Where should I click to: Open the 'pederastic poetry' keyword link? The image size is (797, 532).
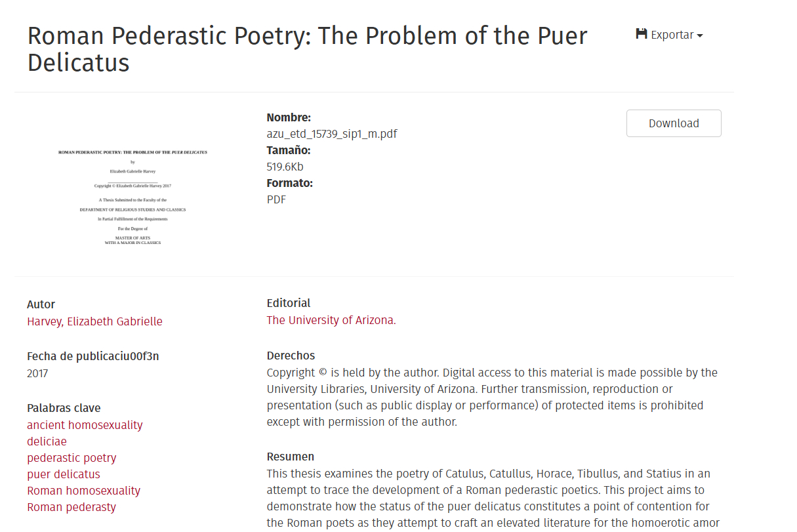click(x=72, y=458)
